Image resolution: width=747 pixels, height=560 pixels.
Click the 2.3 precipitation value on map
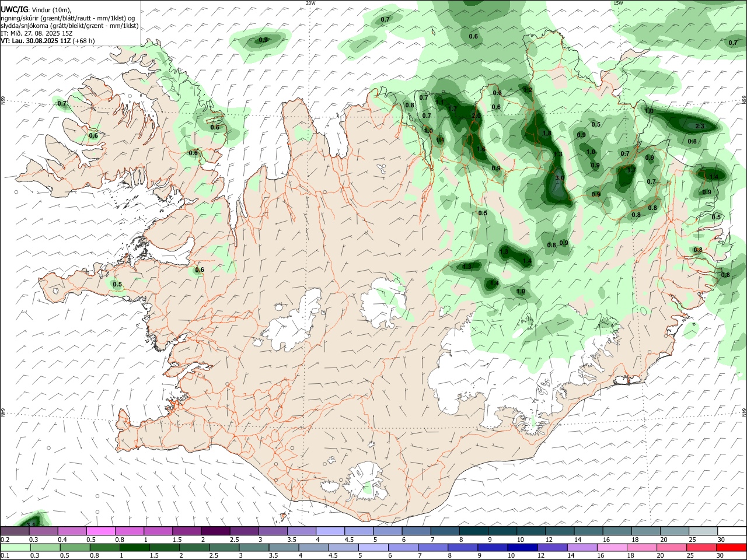pyautogui.click(x=700, y=126)
